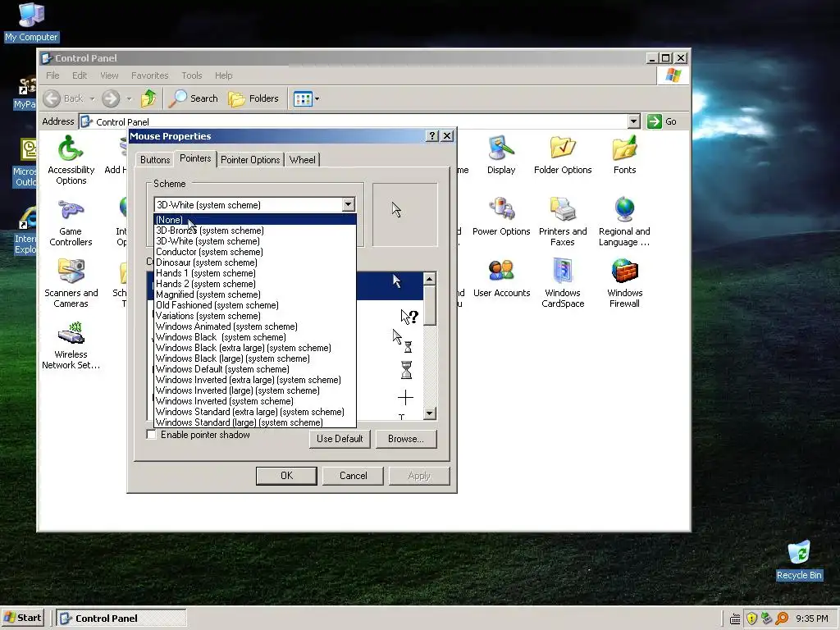Image resolution: width=840 pixels, height=630 pixels.
Task: Select Hands 2 scheme
Action: pos(255,284)
